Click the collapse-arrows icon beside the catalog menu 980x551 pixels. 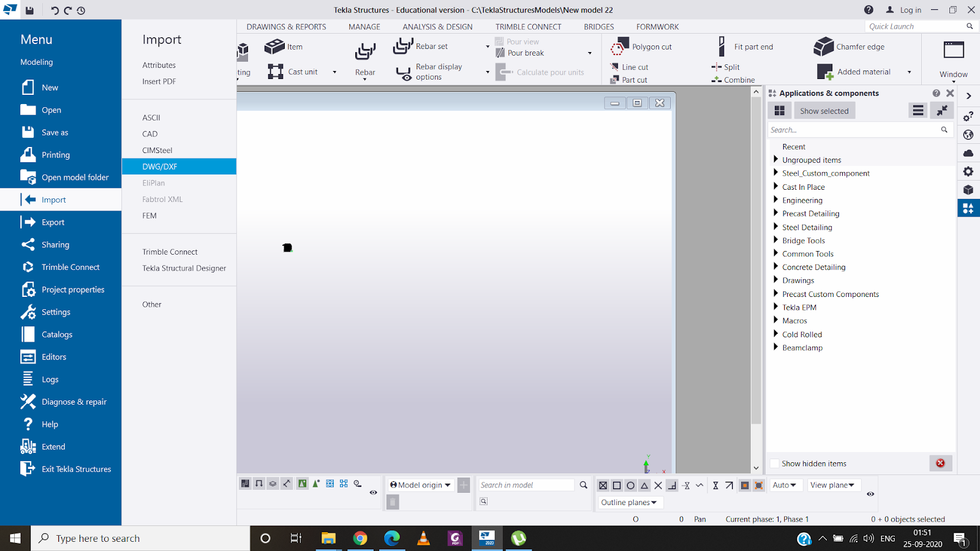941,111
